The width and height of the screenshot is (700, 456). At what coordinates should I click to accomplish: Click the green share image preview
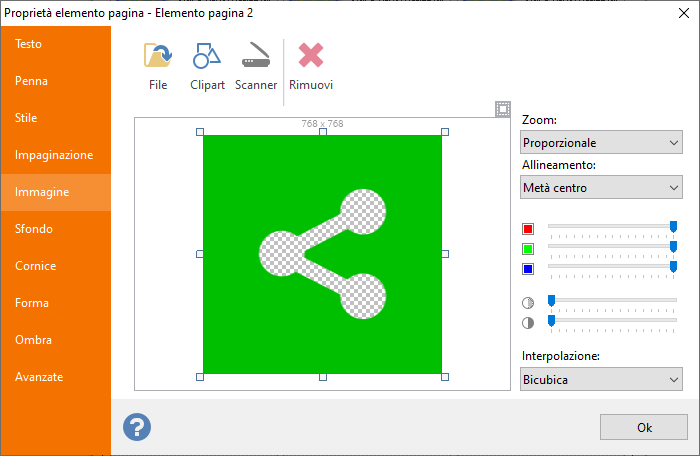[x=322, y=254]
